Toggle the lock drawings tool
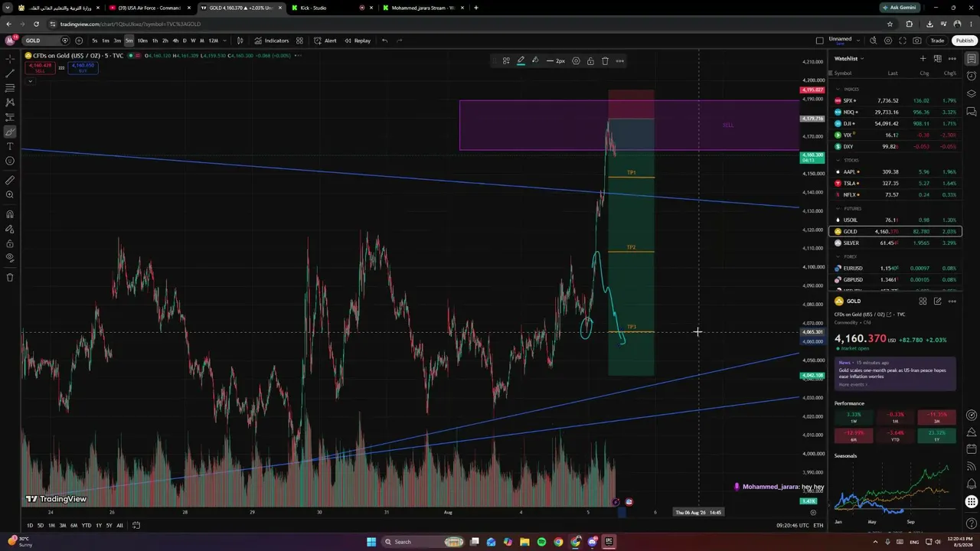The width and height of the screenshot is (980, 551). click(x=10, y=243)
